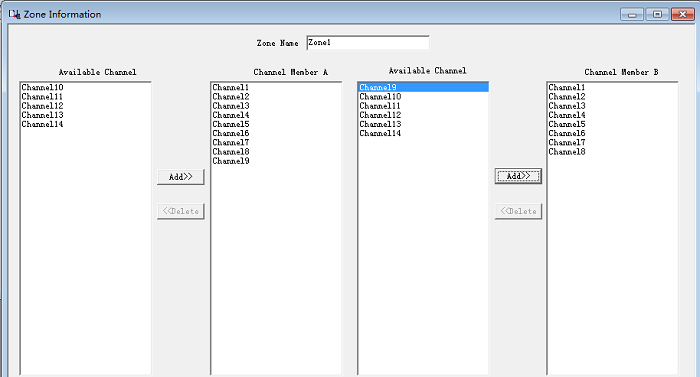Click Add>> button for Channel Member B
700x377 pixels.
(x=518, y=176)
